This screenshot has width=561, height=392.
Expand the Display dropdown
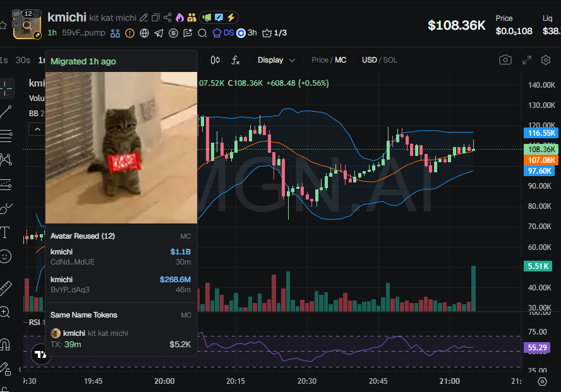[276, 60]
